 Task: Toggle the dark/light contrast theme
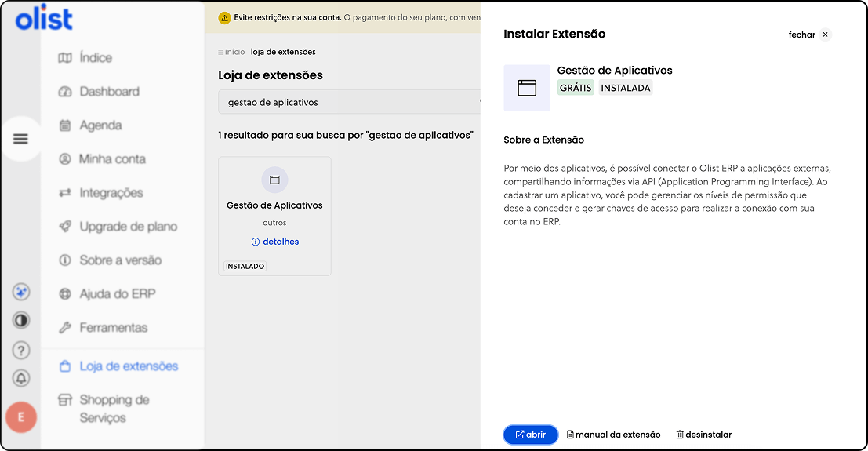(21, 321)
